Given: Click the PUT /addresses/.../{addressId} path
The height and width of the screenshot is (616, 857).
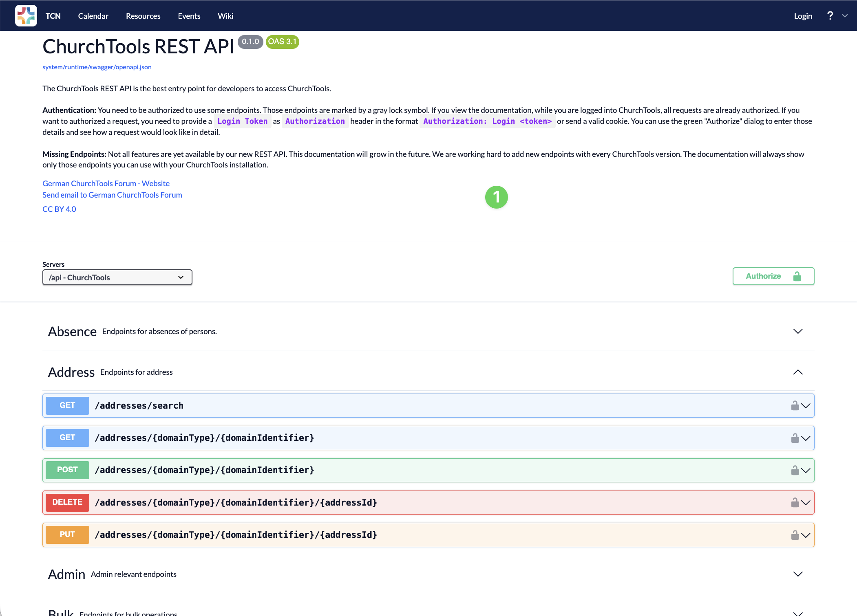Looking at the screenshot, I should click(x=236, y=535).
